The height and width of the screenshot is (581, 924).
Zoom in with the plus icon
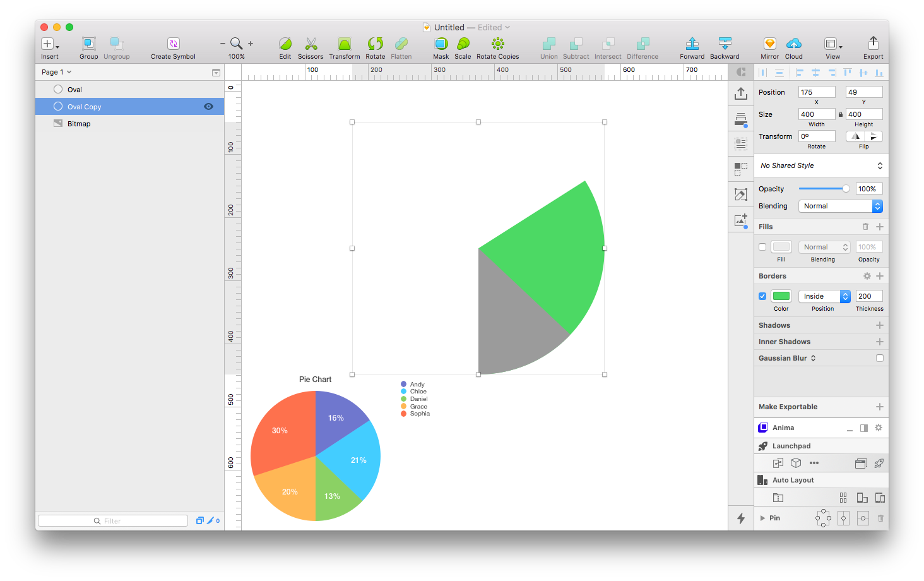click(x=251, y=44)
